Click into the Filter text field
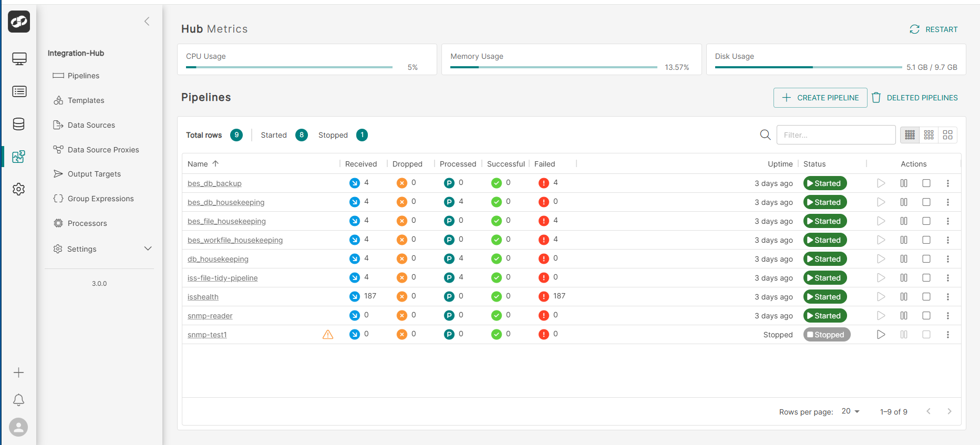The image size is (980, 445). coord(835,135)
